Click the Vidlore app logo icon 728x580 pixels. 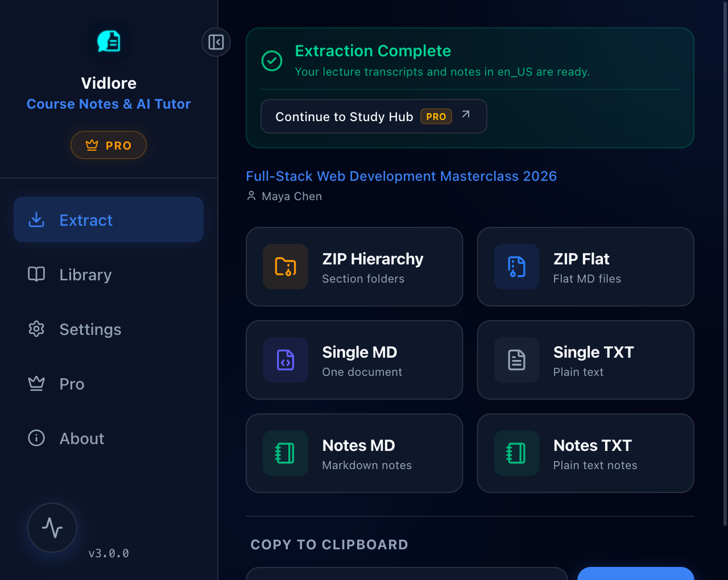coord(109,42)
